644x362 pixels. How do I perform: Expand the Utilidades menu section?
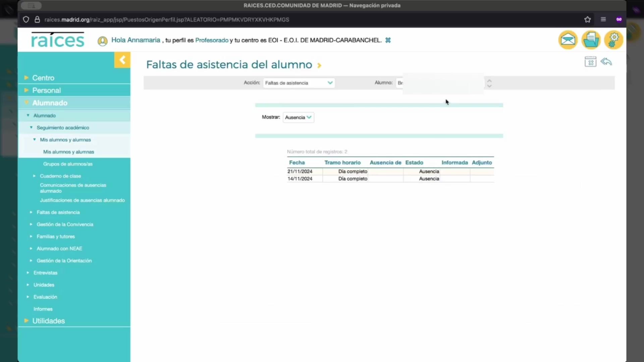pos(48,321)
